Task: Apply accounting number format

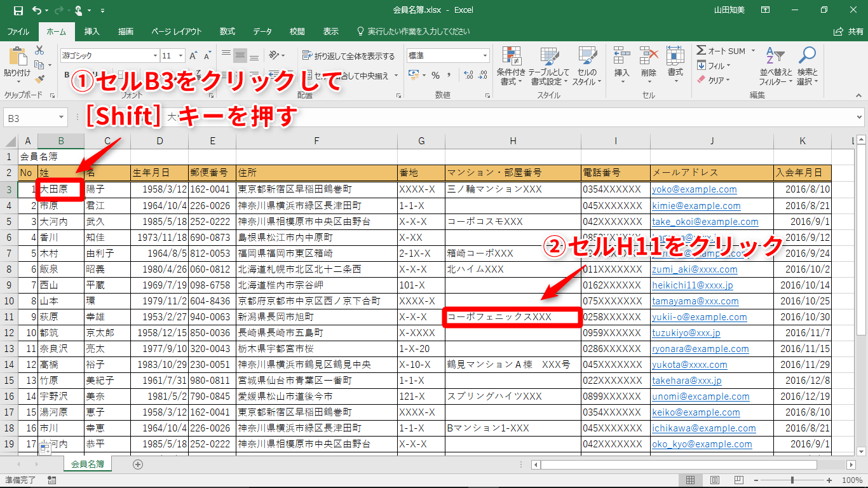Action: 414,75
